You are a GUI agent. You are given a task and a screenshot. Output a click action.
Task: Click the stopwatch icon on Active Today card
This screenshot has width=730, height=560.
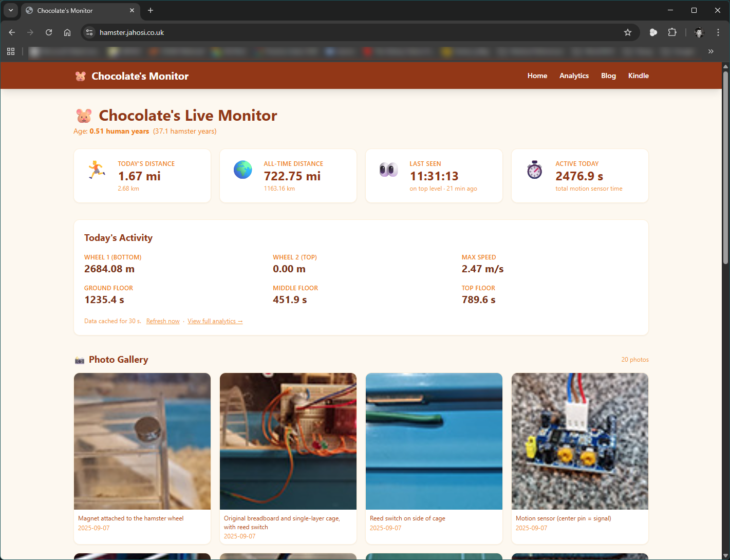535,170
